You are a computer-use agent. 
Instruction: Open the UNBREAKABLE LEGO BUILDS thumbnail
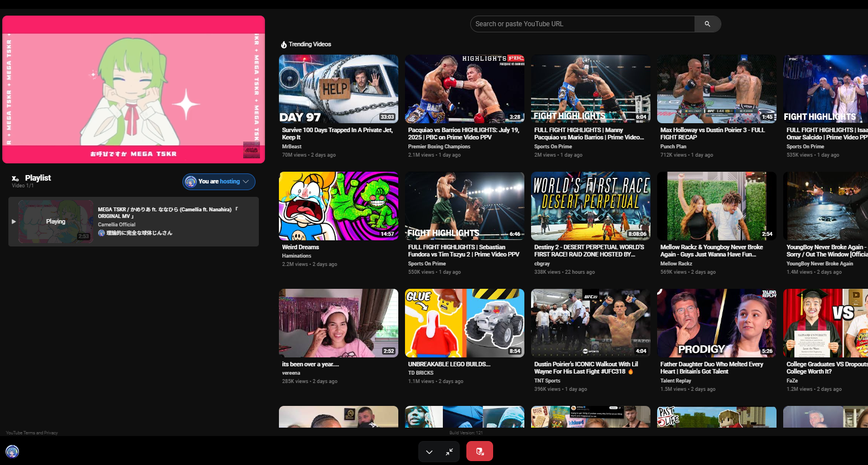pos(465,323)
